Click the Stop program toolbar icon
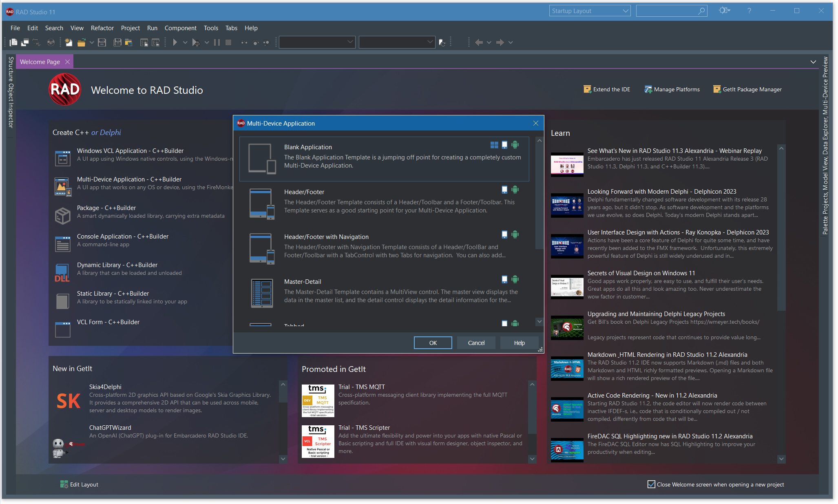Image resolution: width=838 pixels, height=504 pixels. (228, 42)
